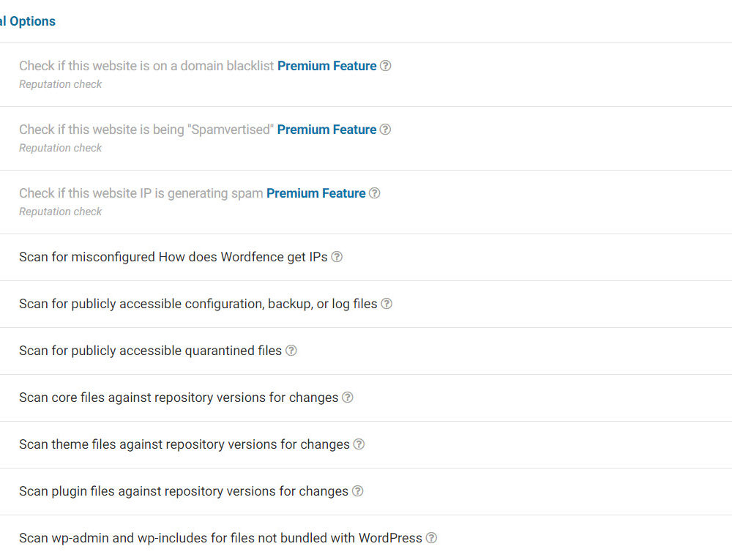Click help icon for plugin files repository scan

(357, 491)
